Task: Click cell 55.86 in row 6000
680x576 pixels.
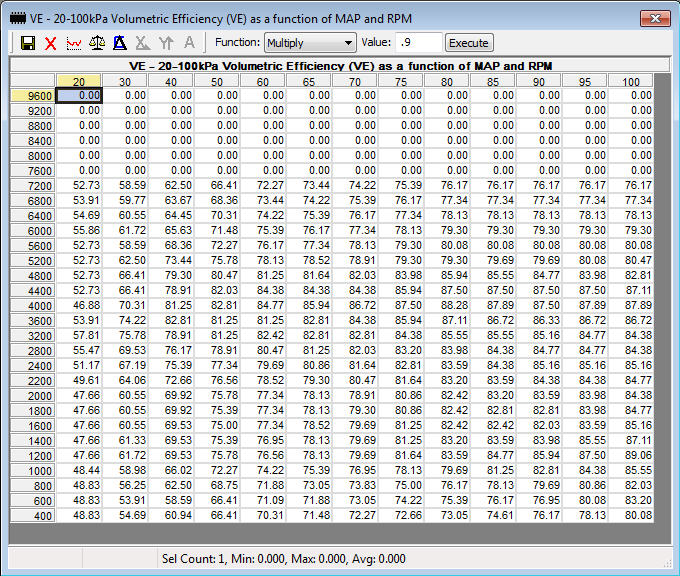Action: pyautogui.click(x=79, y=230)
